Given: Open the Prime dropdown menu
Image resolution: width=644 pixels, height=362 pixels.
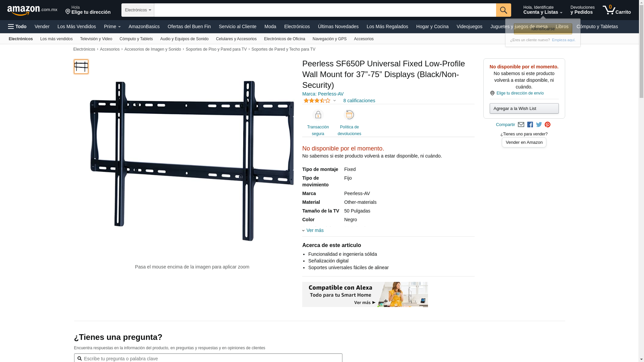Looking at the screenshot, I should pos(112,26).
